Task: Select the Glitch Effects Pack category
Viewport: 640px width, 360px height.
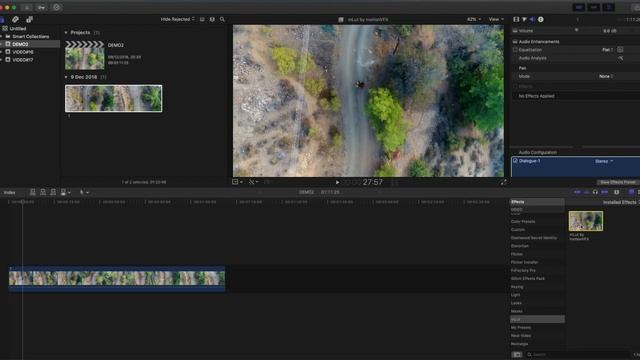Action: tap(528, 279)
